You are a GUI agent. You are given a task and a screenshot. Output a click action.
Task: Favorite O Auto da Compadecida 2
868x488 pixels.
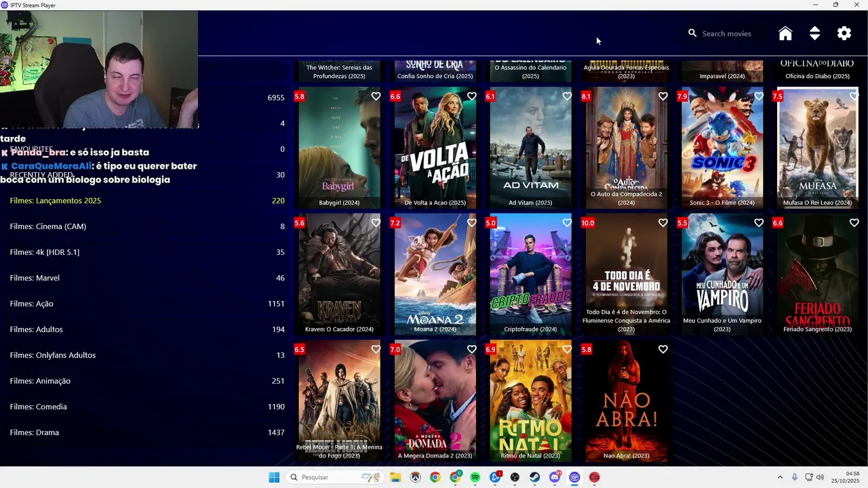click(x=663, y=96)
